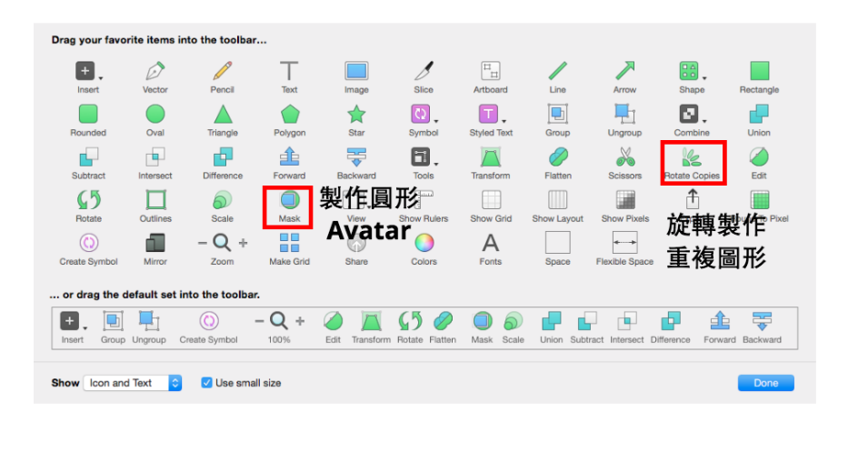Click Forward item in the upper palette
Screen dimensions: 868x453
(x=289, y=164)
